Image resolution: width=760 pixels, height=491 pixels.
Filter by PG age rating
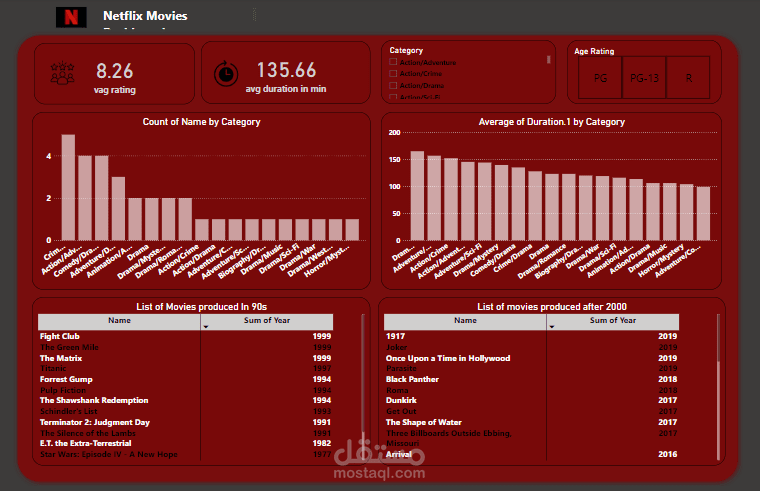click(x=600, y=78)
